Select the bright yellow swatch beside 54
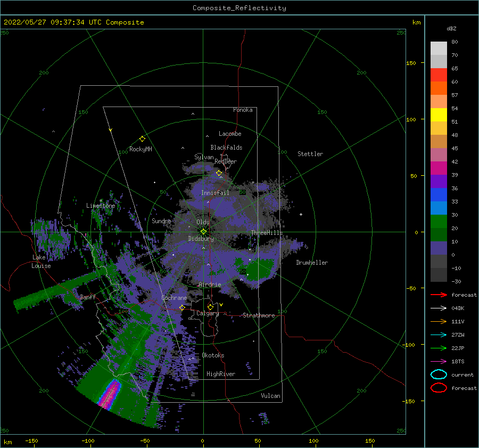Screen dimensions: 479x448 click(x=439, y=115)
